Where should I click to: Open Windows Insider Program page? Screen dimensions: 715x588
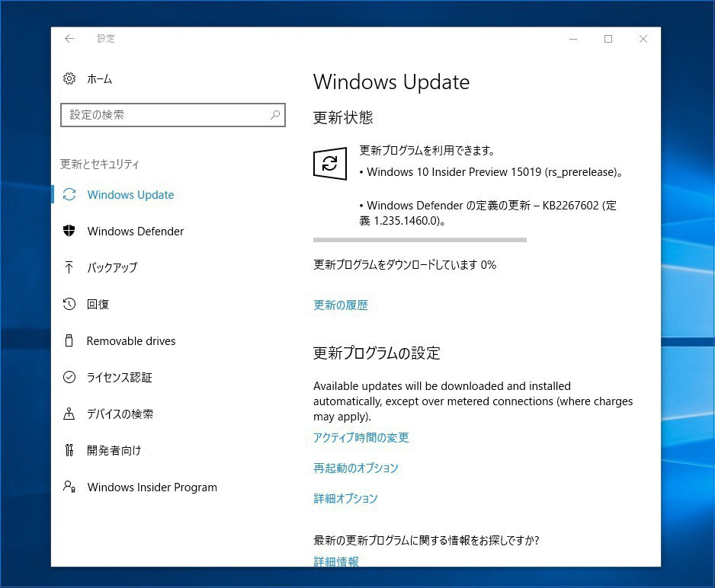(x=152, y=487)
